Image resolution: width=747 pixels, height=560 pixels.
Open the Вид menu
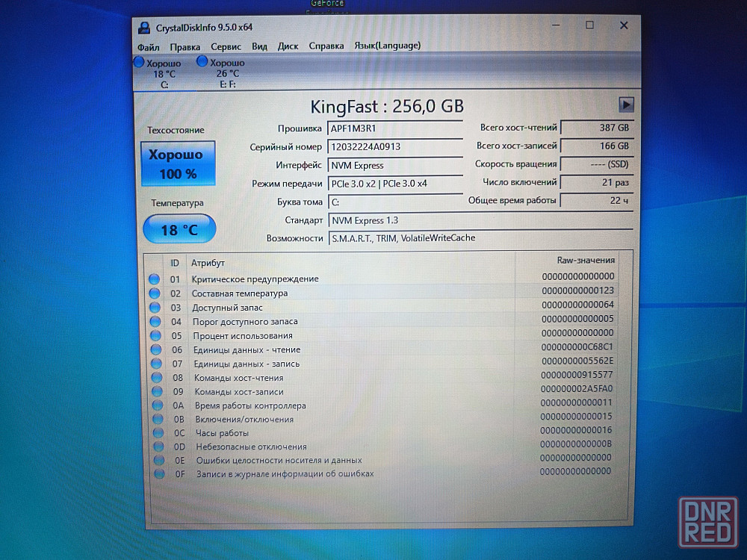pyautogui.click(x=259, y=46)
